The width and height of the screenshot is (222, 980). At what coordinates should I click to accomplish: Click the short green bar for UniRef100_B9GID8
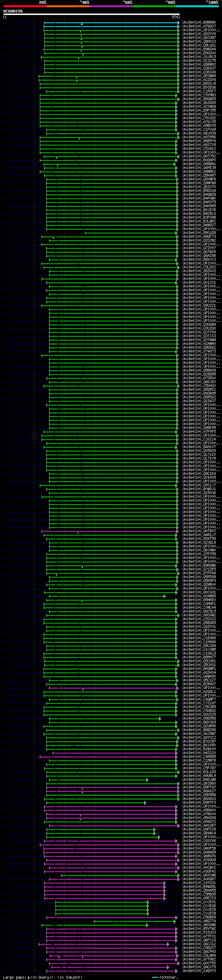coord(131,233)
